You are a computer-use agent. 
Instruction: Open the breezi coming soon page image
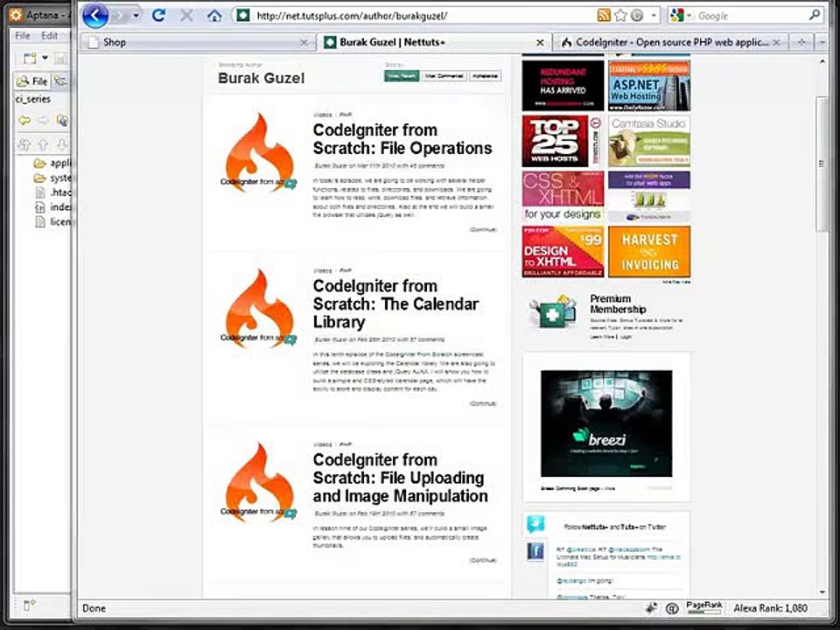606,423
